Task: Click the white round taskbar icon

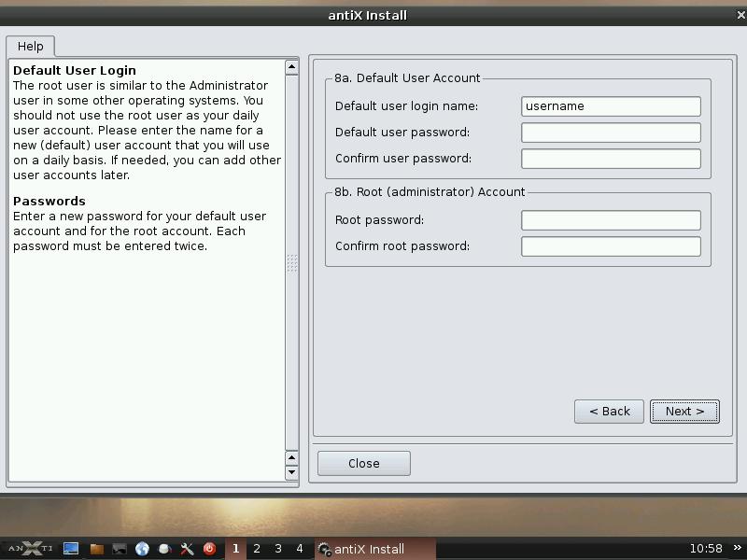Action: (x=165, y=549)
